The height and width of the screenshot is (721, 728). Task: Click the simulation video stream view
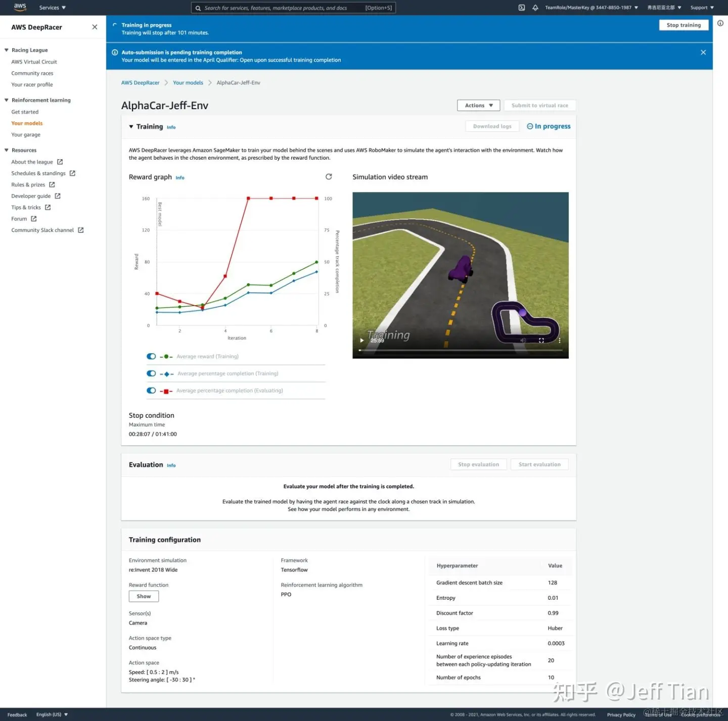[x=461, y=275]
